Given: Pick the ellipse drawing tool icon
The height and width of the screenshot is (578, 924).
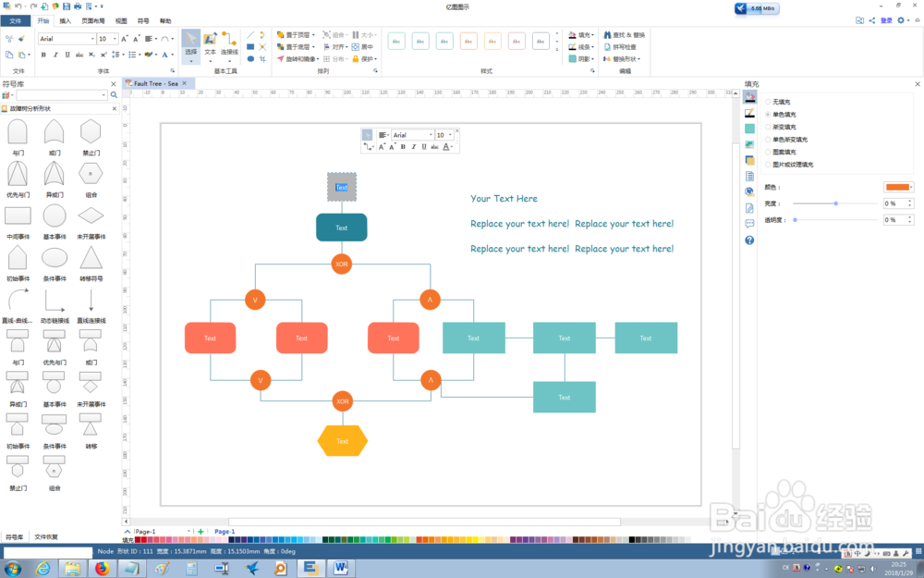Looking at the screenshot, I should 250,58.
